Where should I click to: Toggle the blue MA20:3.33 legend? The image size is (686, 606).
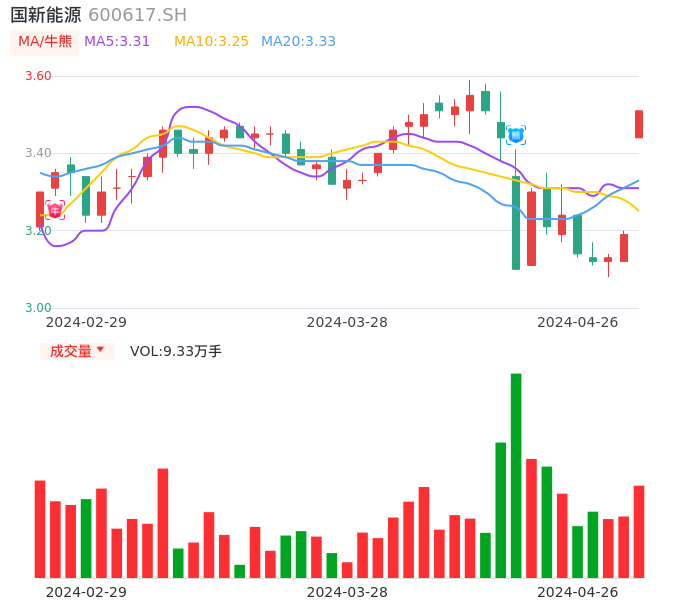(298, 42)
